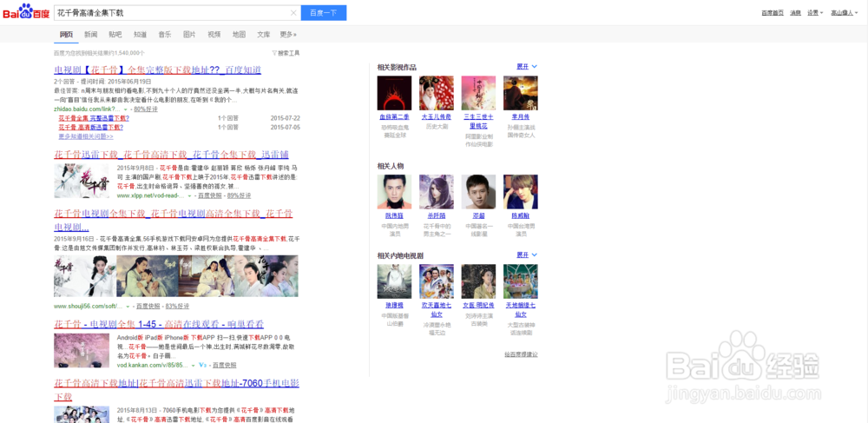The image size is (868, 423).
Task: Click green arrow beside www.xlpp.net URL
Action: (189, 196)
